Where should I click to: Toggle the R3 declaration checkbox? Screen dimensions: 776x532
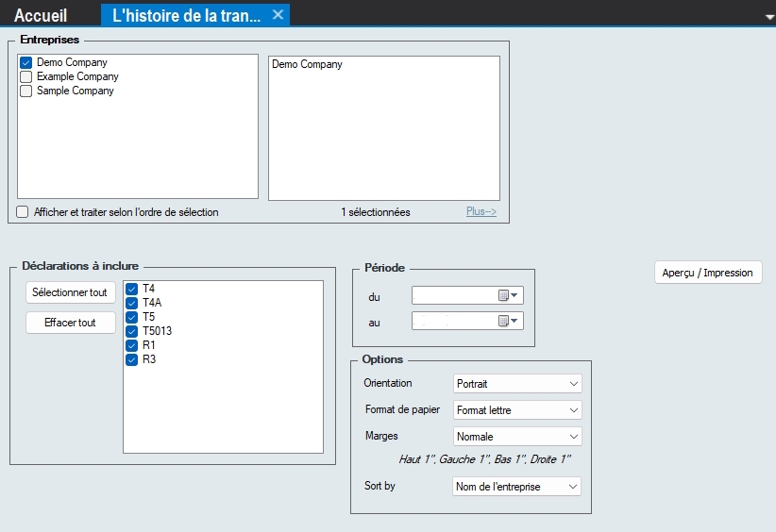[132, 359]
